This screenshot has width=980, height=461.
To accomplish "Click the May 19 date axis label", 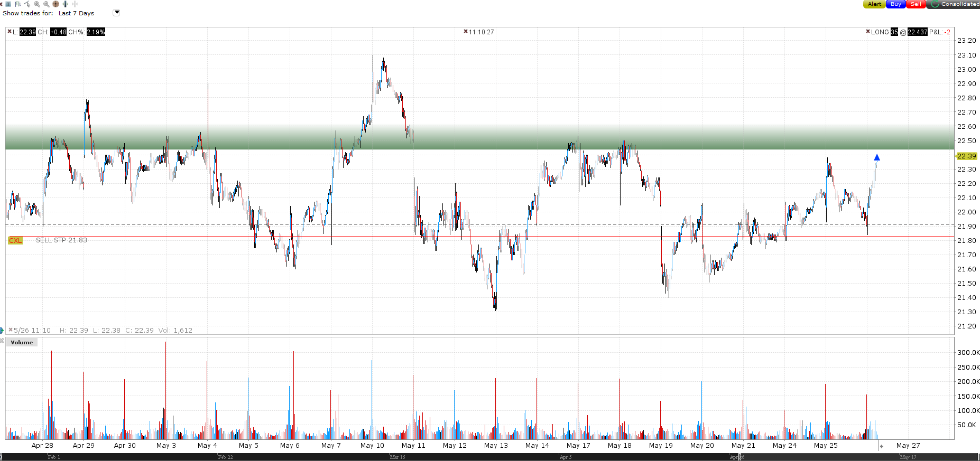I will tap(661, 445).
